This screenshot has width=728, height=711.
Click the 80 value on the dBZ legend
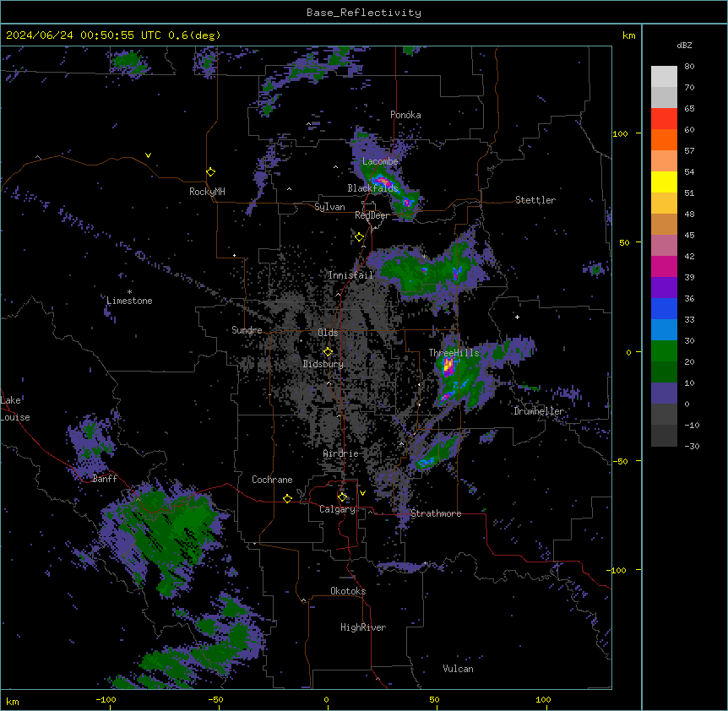point(689,67)
